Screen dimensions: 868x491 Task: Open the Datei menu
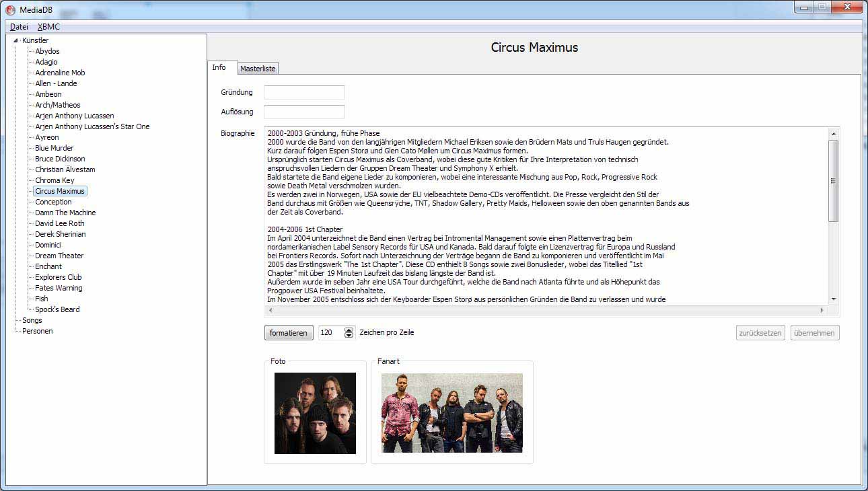click(x=19, y=27)
